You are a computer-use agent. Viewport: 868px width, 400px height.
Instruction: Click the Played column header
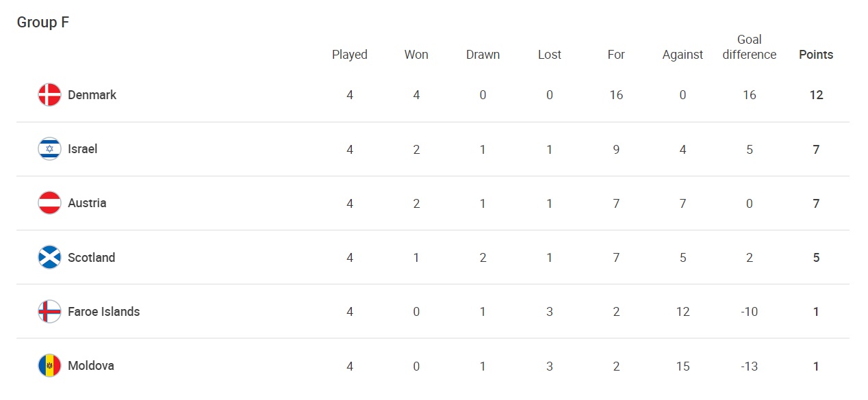pyautogui.click(x=350, y=55)
